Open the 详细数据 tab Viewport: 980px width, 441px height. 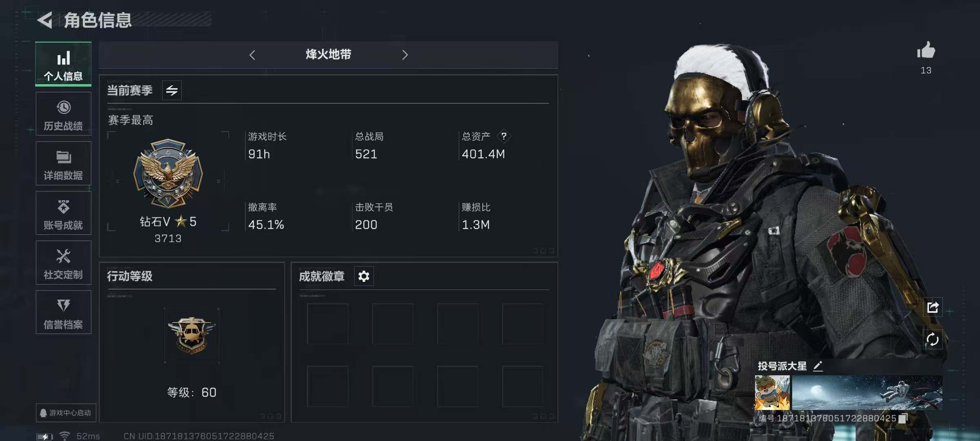pyautogui.click(x=63, y=163)
